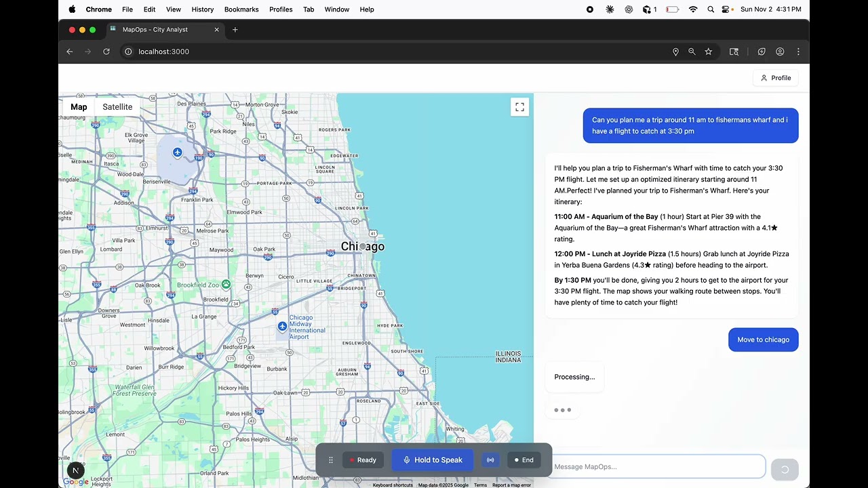Click the Next.js dev tools badge
The height and width of the screenshot is (488, 868).
(76, 470)
